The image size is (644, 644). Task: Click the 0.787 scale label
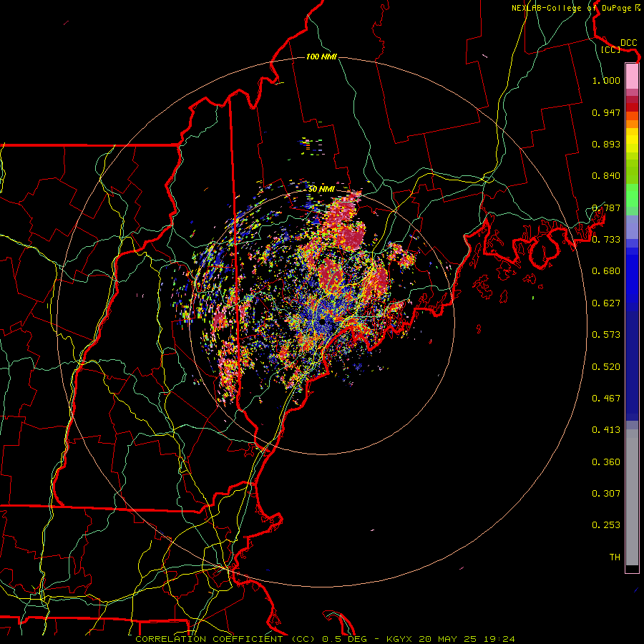pos(606,208)
